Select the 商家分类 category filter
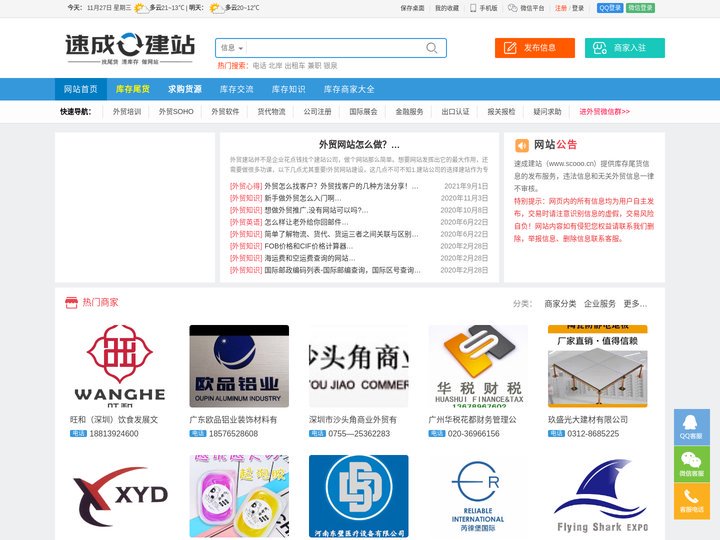This screenshot has height=540, width=720. (x=560, y=304)
